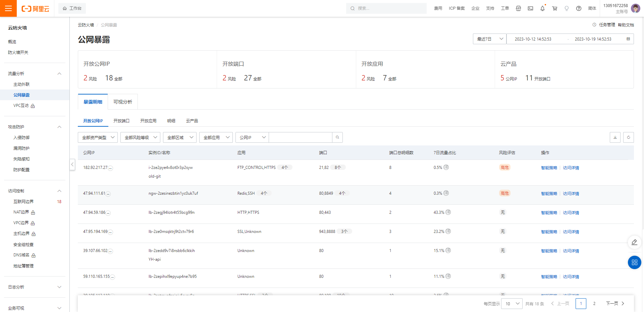Click the 工作台 workbench button
The width and height of the screenshot is (644, 312).
click(x=72, y=8)
